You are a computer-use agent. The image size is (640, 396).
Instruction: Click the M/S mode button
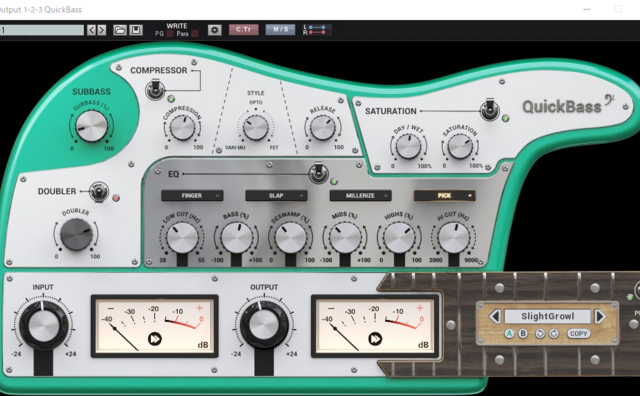[x=280, y=29]
